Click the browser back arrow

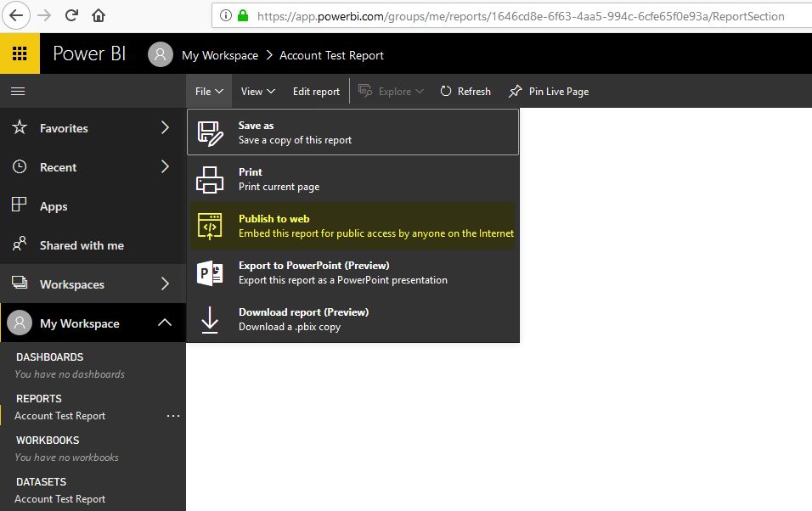point(16,15)
